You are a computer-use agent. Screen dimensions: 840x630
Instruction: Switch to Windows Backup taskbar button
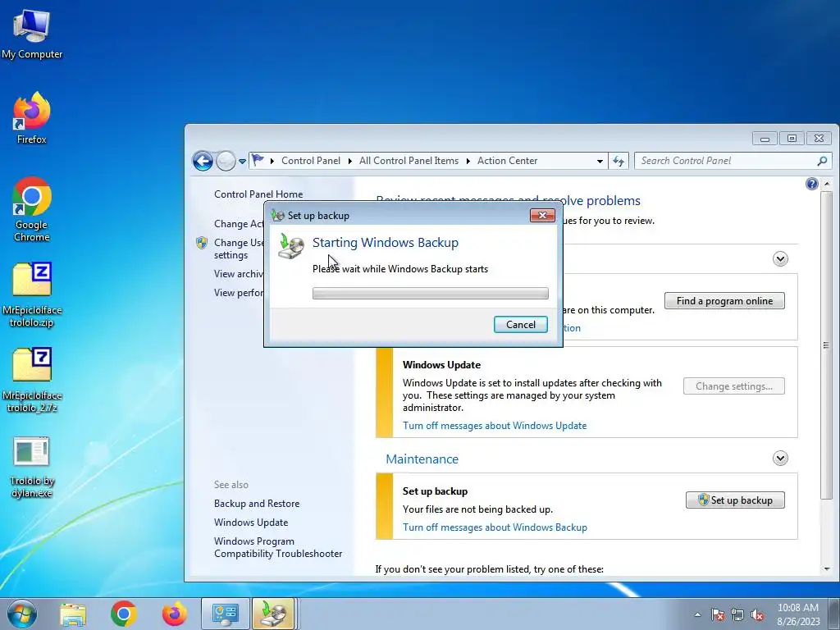pos(273,614)
